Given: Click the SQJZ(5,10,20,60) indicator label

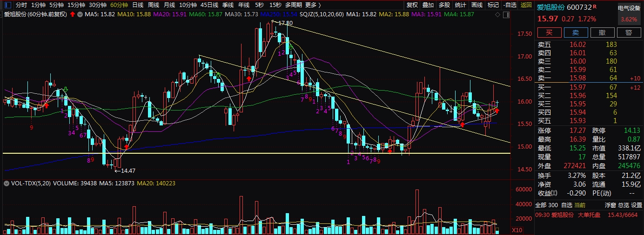Looking at the screenshot, I should point(322,15).
